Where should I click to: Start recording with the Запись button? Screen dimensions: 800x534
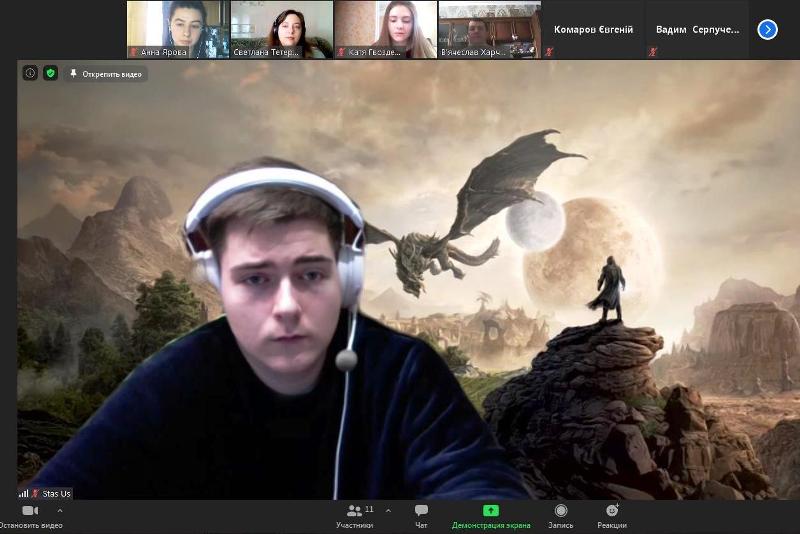[561, 516]
